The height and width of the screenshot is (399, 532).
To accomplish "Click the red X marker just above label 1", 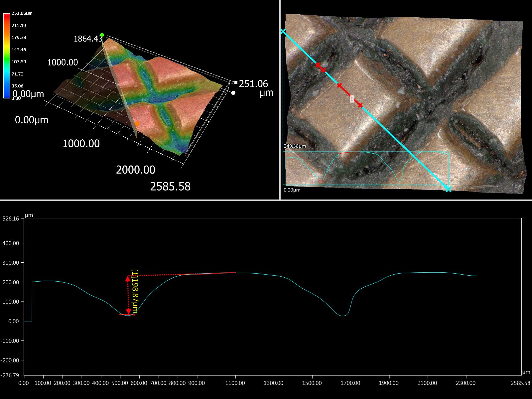I will coord(339,85).
